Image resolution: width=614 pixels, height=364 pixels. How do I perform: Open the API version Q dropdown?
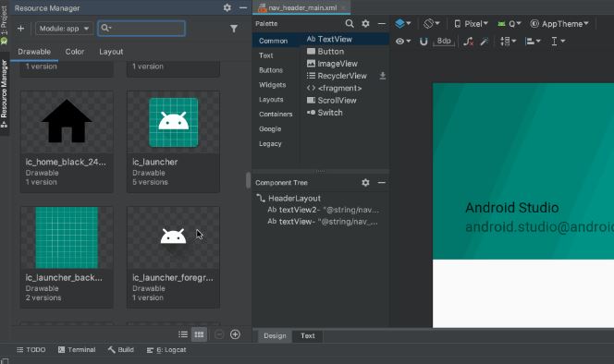[x=510, y=24]
